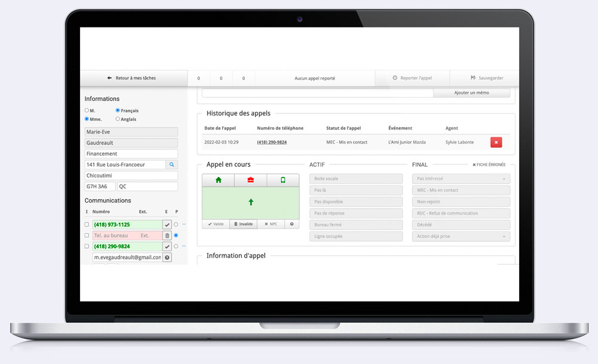The width and height of the screenshot is (598, 364).
Task: Tick the checkbox for (418) 973-1125
Action: [87, 225]
